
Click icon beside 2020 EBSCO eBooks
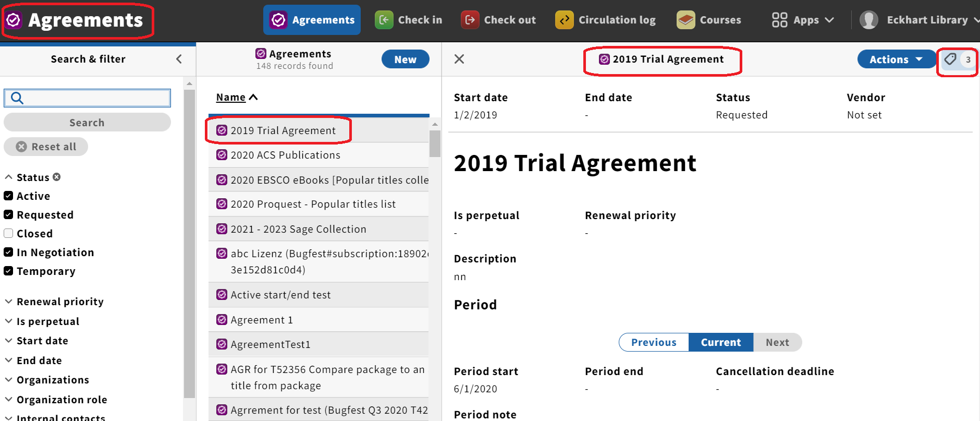pyautogui.click(x=222, y=179)
